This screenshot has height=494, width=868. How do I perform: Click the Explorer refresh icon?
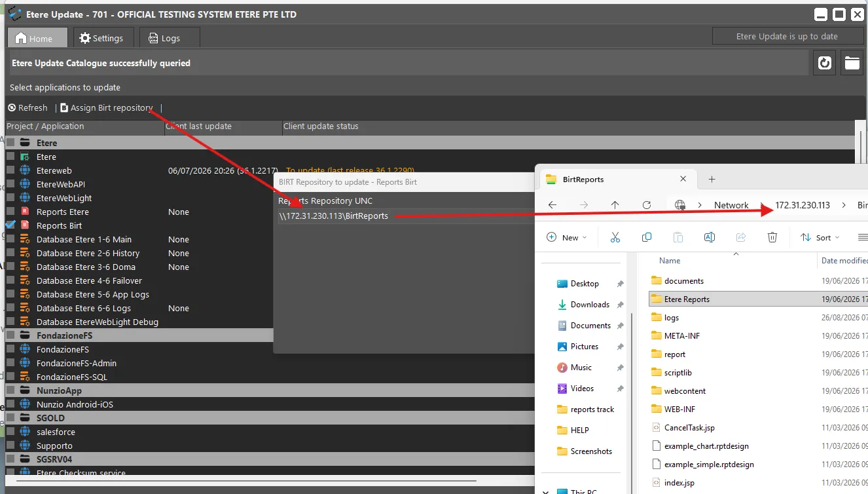pyautogui.click(x=647, y=205)
